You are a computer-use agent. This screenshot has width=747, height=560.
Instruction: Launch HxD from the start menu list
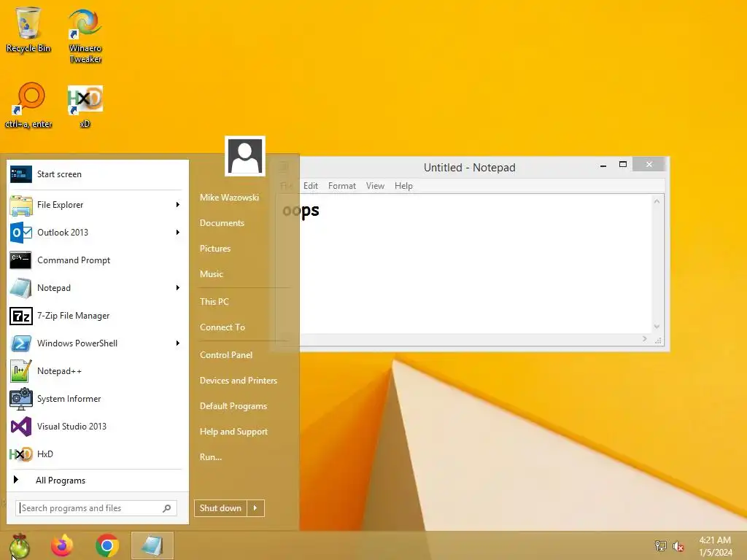(96, 454)
